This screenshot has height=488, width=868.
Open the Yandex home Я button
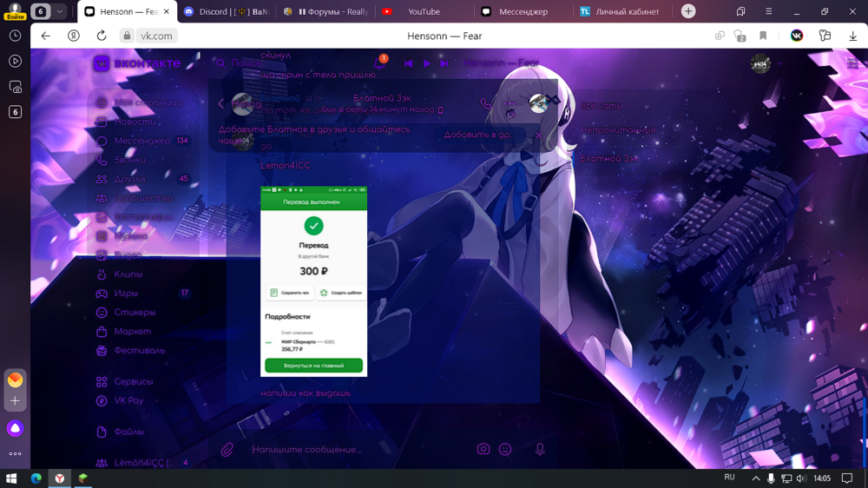pos(74,36)
